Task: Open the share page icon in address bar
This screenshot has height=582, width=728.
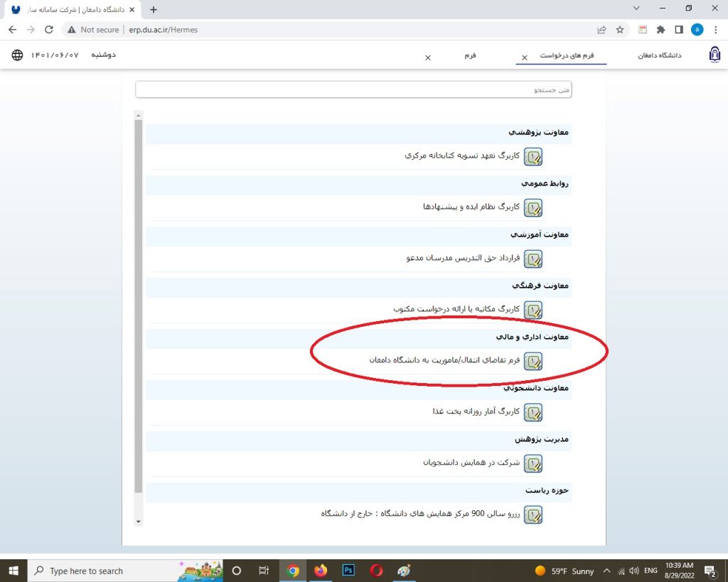Action: tap(601, 30)
